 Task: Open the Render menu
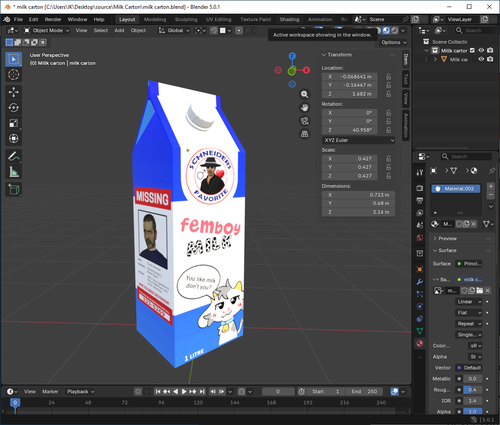coord(53,19)
